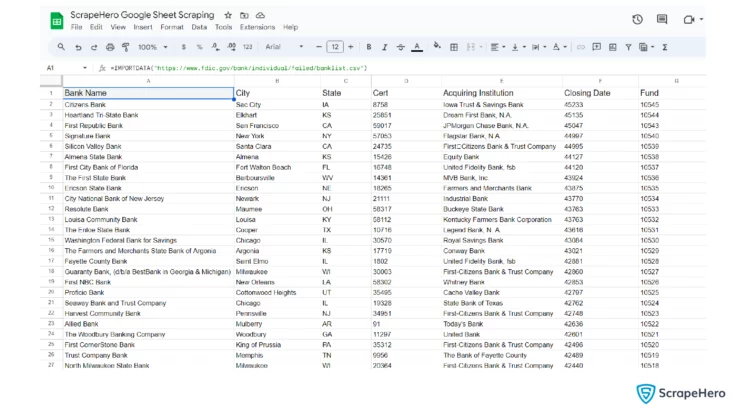Viewport: 744px width, 413px height.
Task: Open the comments panel icon
Action: pos(662,19)
